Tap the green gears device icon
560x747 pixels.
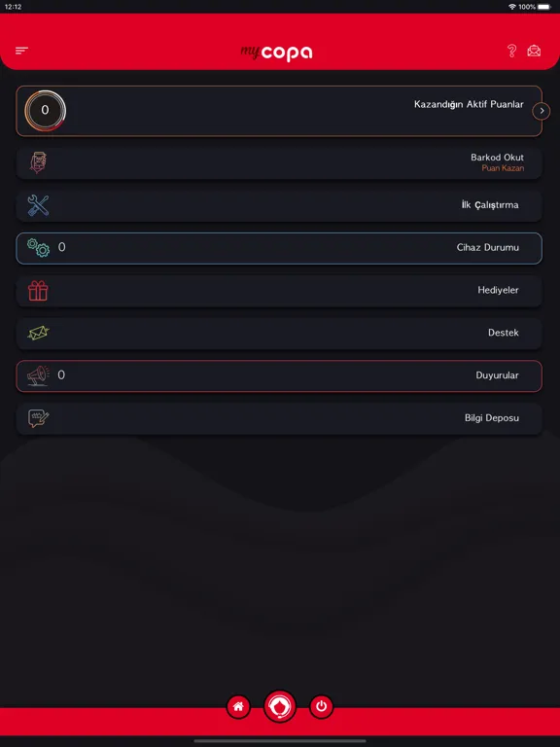(38, 248)
